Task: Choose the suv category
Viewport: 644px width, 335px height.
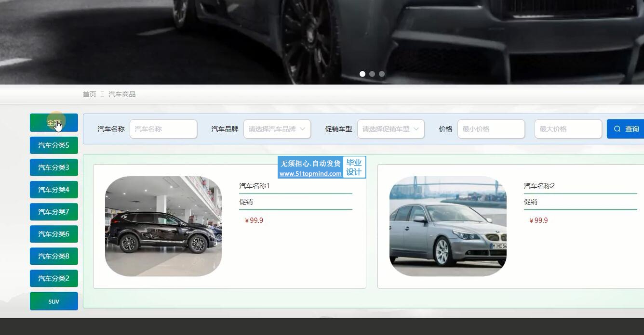Action: 54,301
